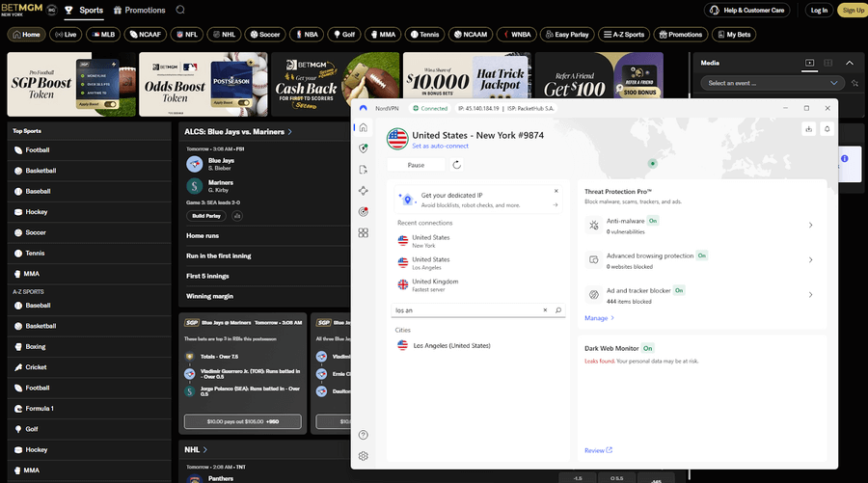Viewport: 868px width, 483px height.
Task: Click the Pause VPN button
Action: (x=416, y=165)
